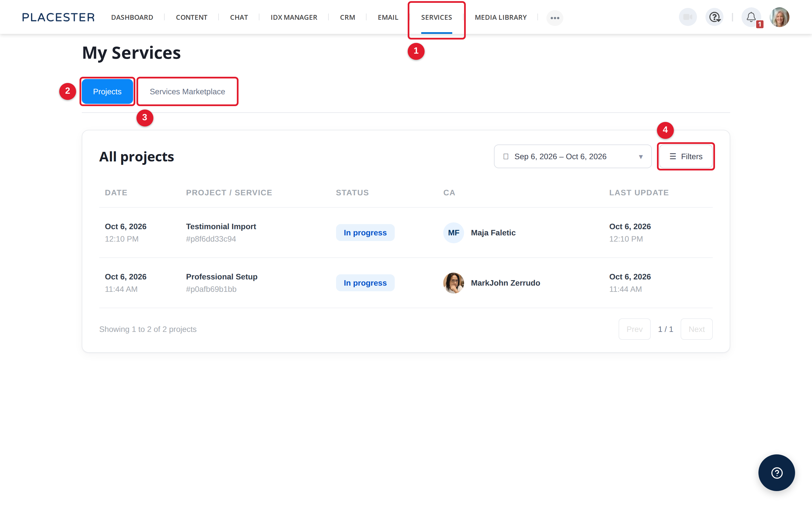Screen dimensions: 812x508
Task: Click the MarkJohn Zerrudo name
Action: coord(505,283)
